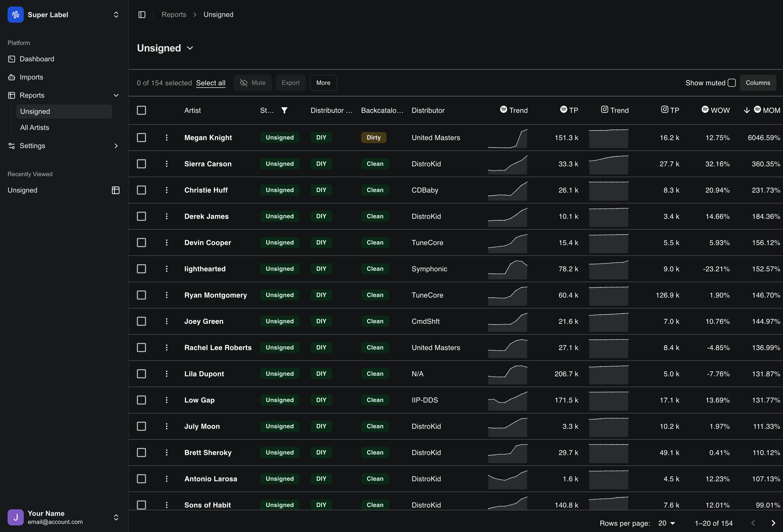The image size is (783, 532).
Task: Select checkbox for Sierra Carson row
Action: (x=141, y=164)
